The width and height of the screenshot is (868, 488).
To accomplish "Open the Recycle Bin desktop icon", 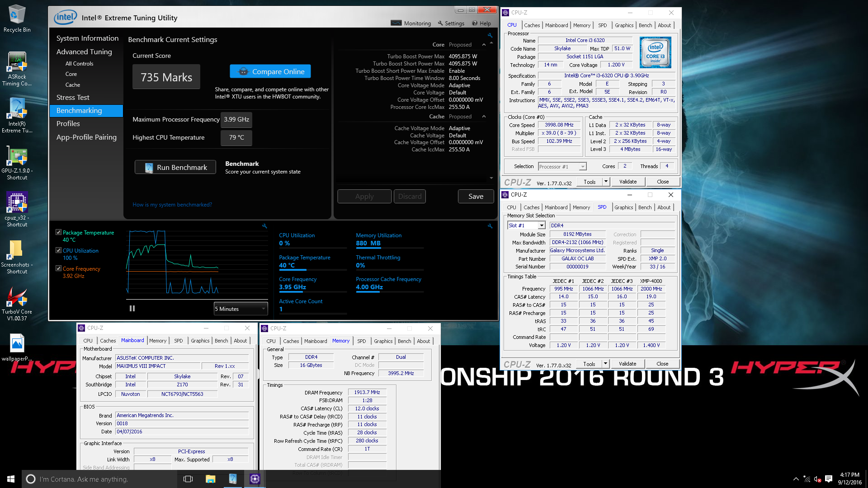I will point(17,19).
